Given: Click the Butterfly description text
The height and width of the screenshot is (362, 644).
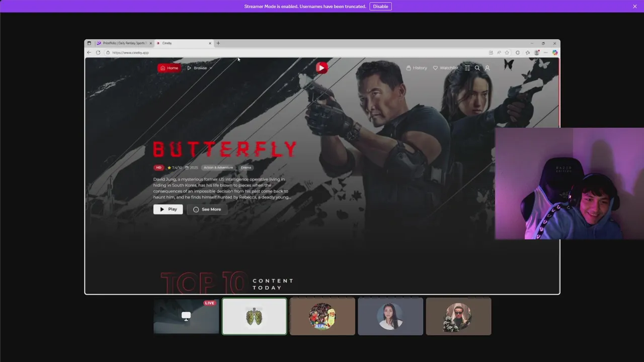Looking at the screenshot, I should click(221, 188).
